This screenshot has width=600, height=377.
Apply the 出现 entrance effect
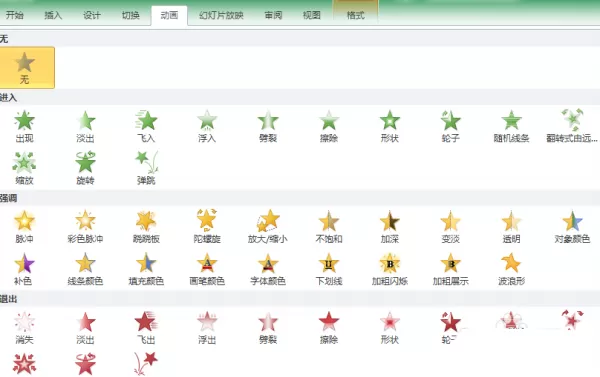click(x=24, y=126)
